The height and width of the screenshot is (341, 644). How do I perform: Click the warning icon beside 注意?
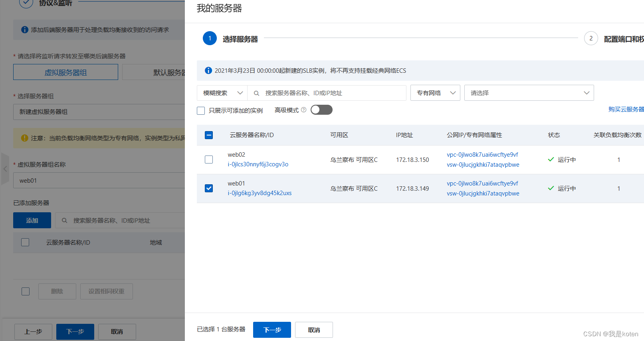point(24,138)
